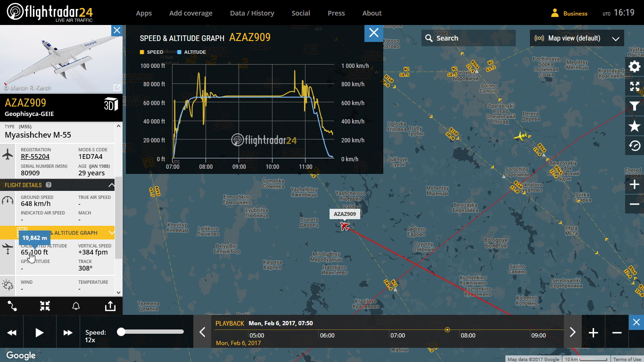Click the ground speed value 648 km/h
The height and width of the screenshot is (362, 644).
pos(35,204)
